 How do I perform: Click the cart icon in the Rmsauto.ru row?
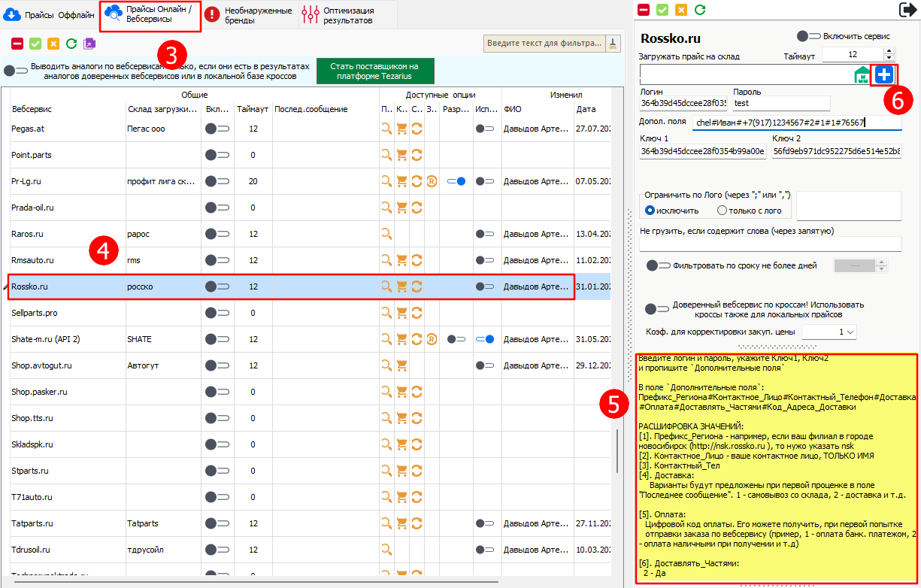point(401,260)
